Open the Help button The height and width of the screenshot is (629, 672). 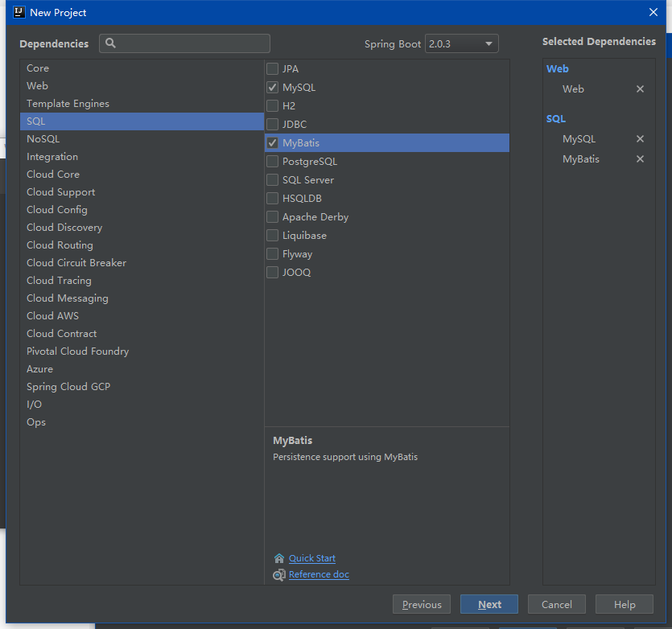pyautogui.click(x=625, y=604)
